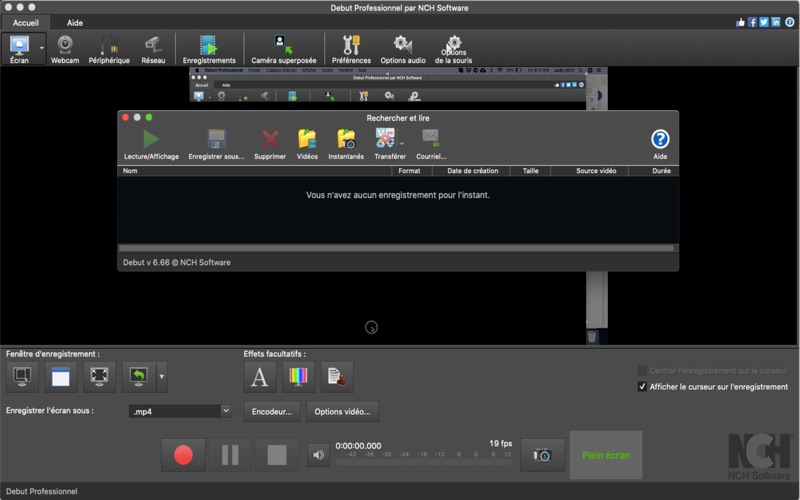Sort by Date de création column
The image size is (800, 500).
pyautogui.click(x=471, y=171)
